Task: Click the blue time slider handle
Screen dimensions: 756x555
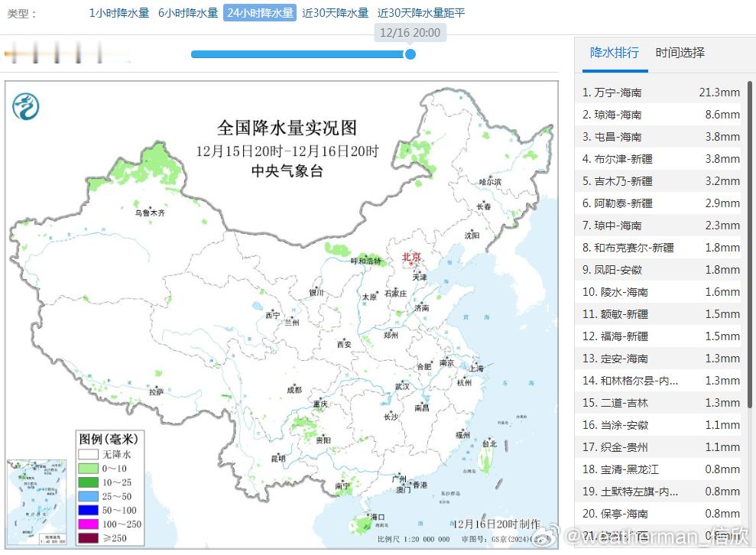Action: pos(410,55)
